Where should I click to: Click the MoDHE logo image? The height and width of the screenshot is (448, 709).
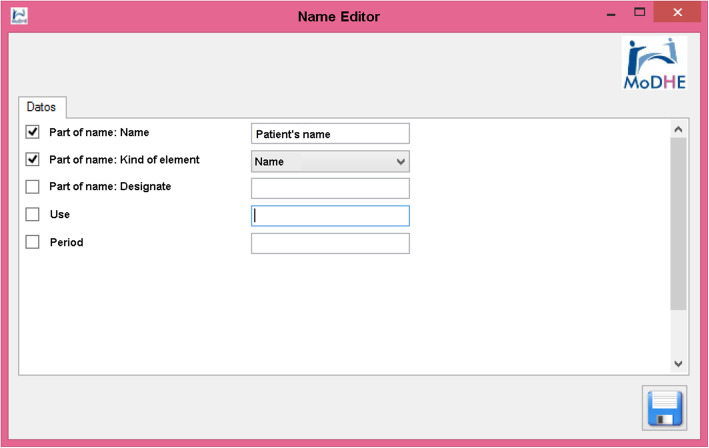click(x=654, y=65)
